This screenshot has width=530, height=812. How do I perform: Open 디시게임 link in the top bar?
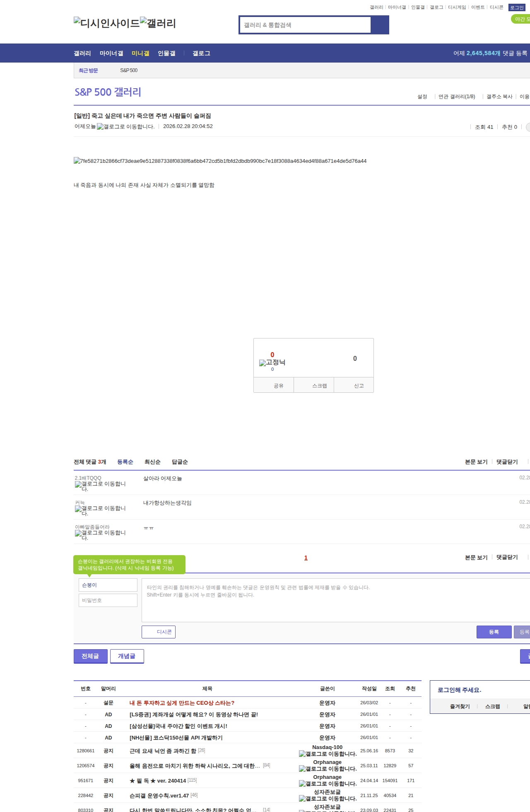click(457, 7)
